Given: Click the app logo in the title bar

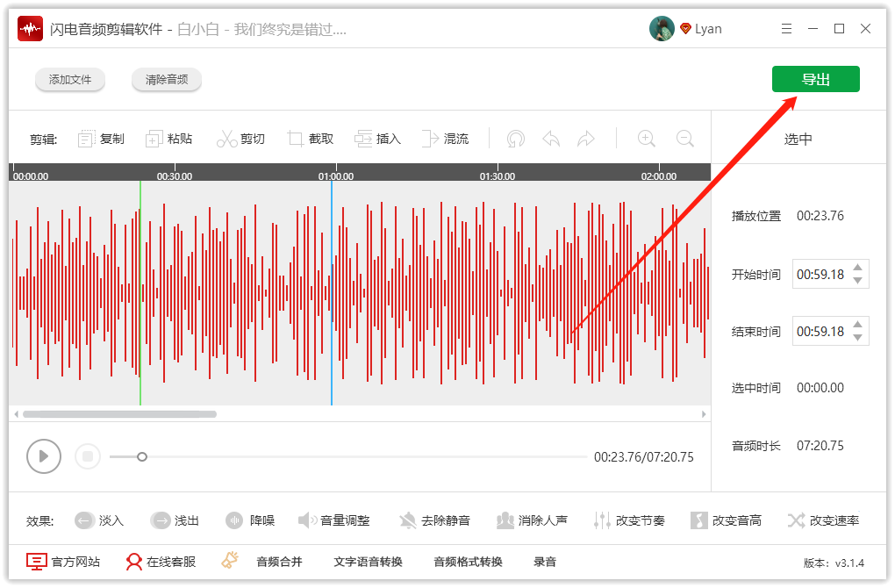Looking at the screenshot, I should point(30,29).
